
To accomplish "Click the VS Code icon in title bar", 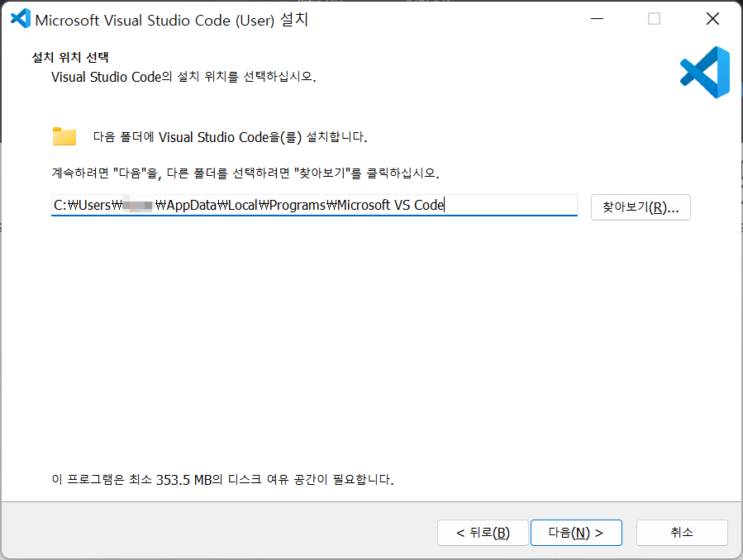I will click(x=21, y=19).
